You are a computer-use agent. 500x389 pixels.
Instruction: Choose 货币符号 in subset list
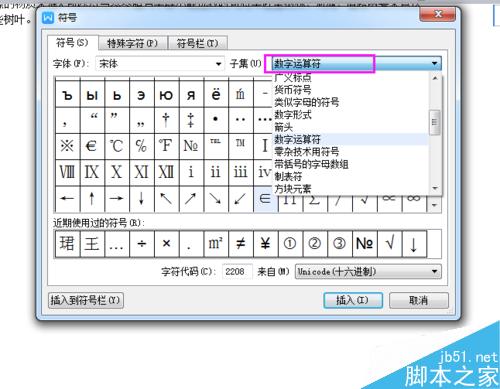[350, 90]
